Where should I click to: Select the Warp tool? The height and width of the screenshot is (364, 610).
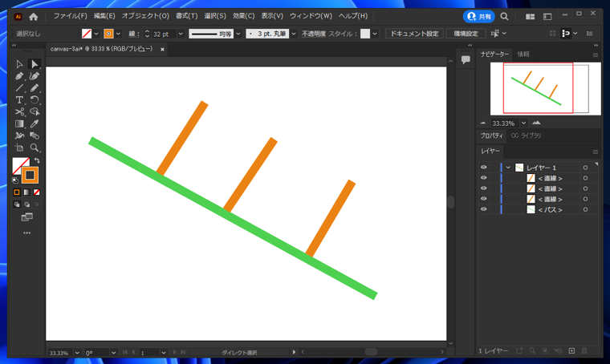19,136
